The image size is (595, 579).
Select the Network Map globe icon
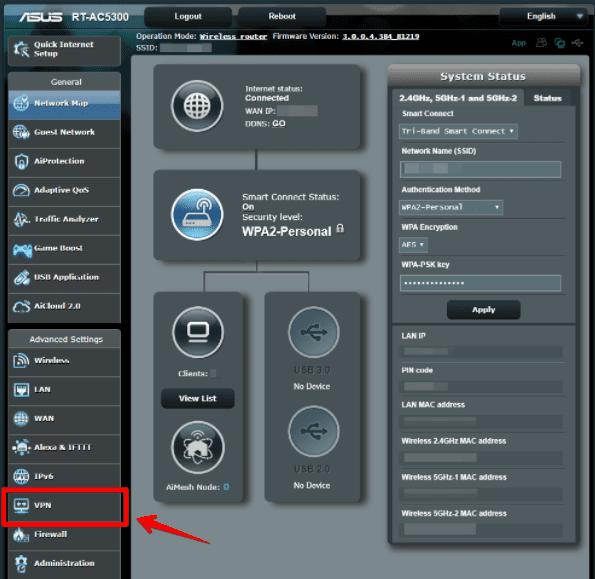coord(21,103)
